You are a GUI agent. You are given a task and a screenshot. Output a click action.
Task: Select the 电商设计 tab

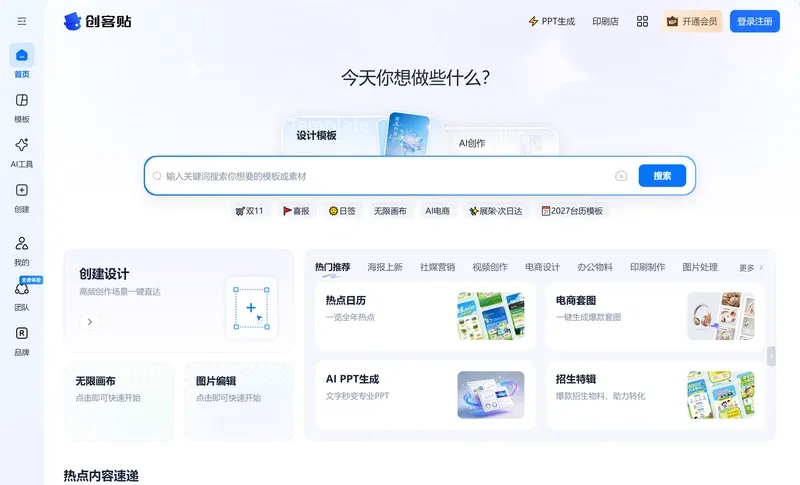coord(542,267)
